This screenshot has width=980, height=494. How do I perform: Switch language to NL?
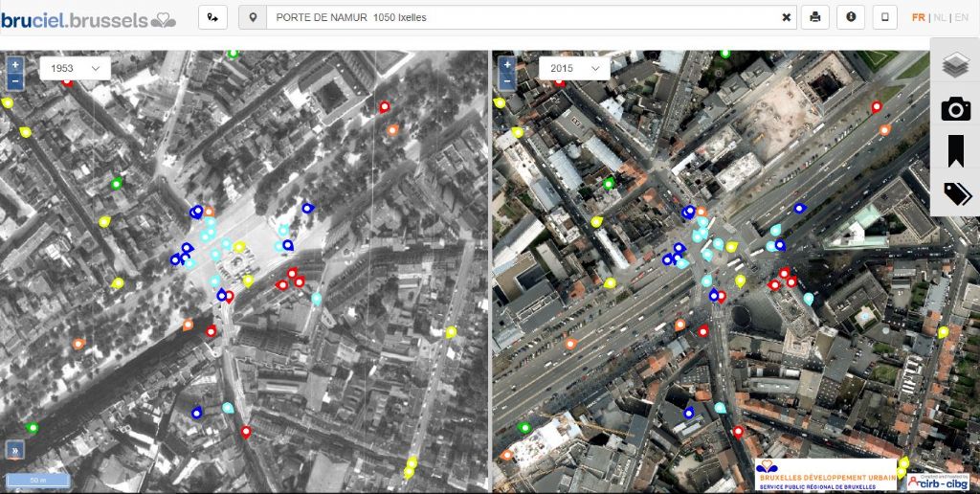(941, 17)
